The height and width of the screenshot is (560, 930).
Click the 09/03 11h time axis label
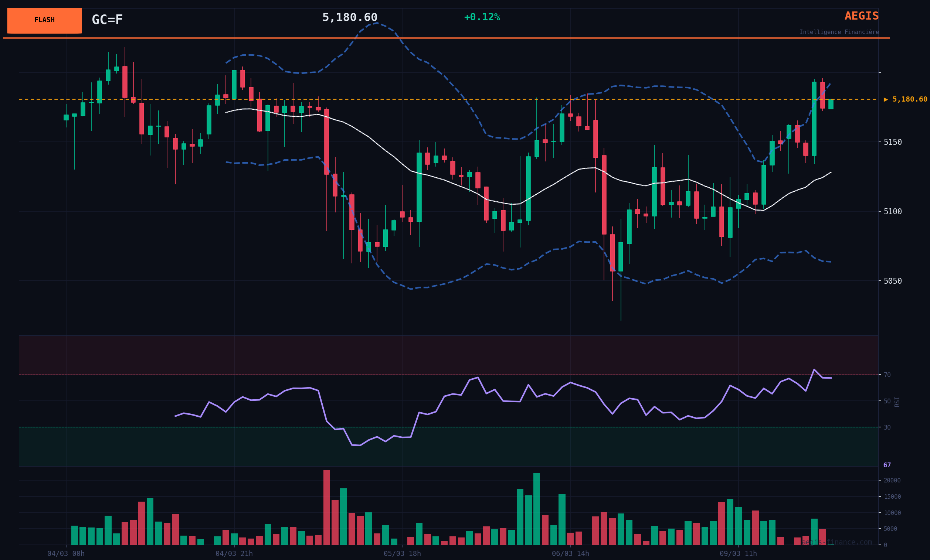(738, 554)
